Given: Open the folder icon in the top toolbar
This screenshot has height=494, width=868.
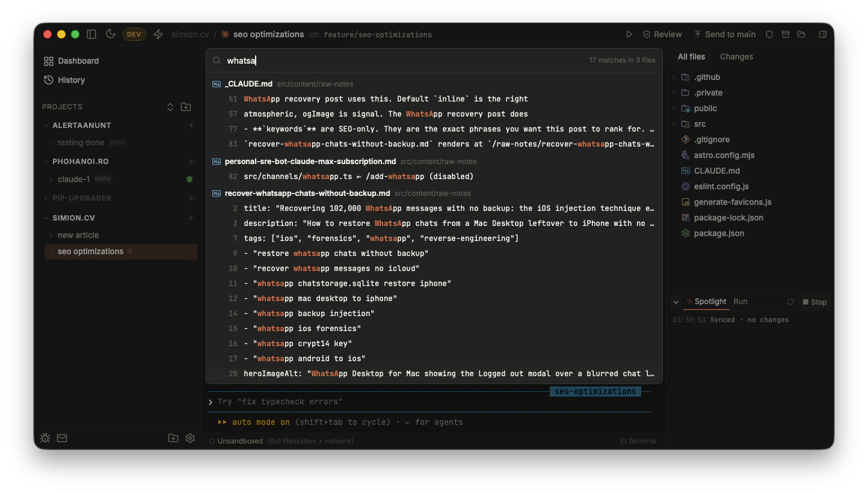Looking at the screenshot, I should pyautogui.click(x=801, y=34).
